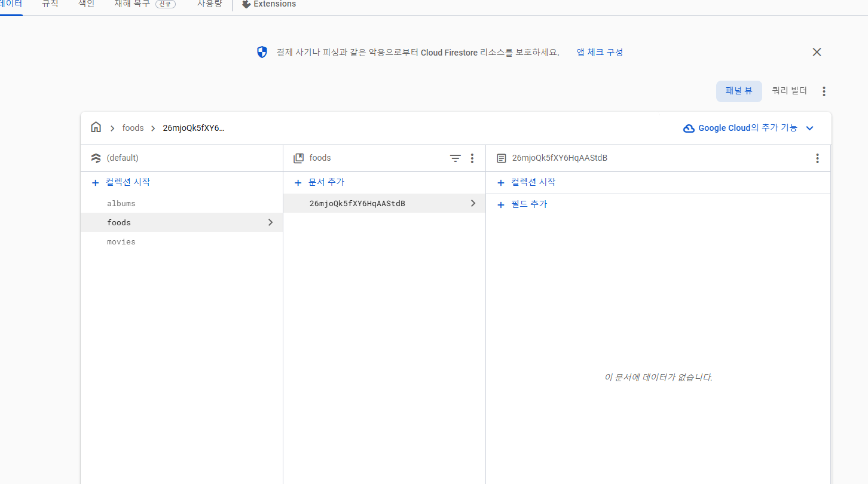Open the filter icon in foods column
868x484 pixels.
coord(456,158)
